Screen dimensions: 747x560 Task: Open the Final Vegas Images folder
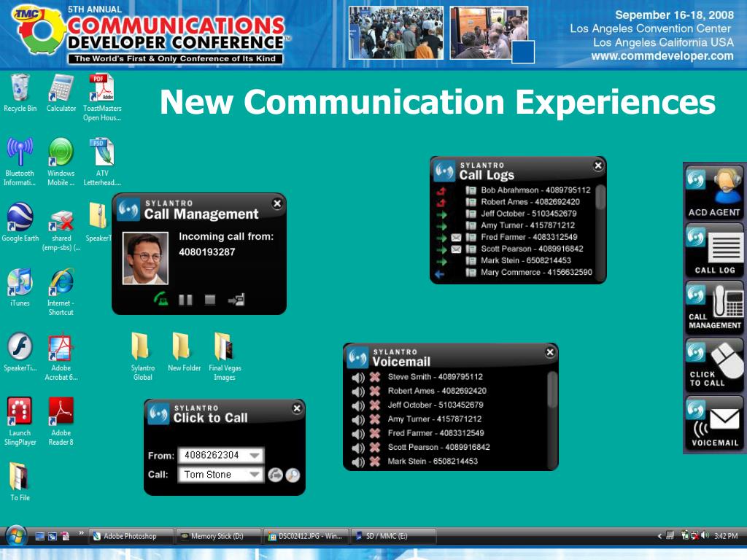coord(225,357)
